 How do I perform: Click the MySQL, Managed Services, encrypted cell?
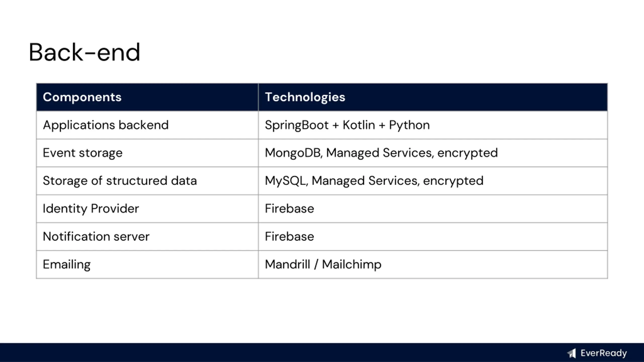433,181
